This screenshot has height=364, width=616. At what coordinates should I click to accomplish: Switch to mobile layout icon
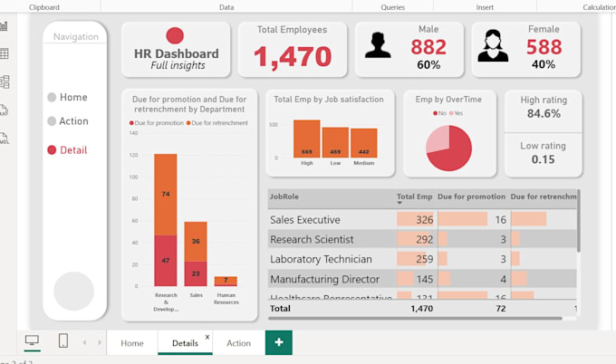coord(63,340)
